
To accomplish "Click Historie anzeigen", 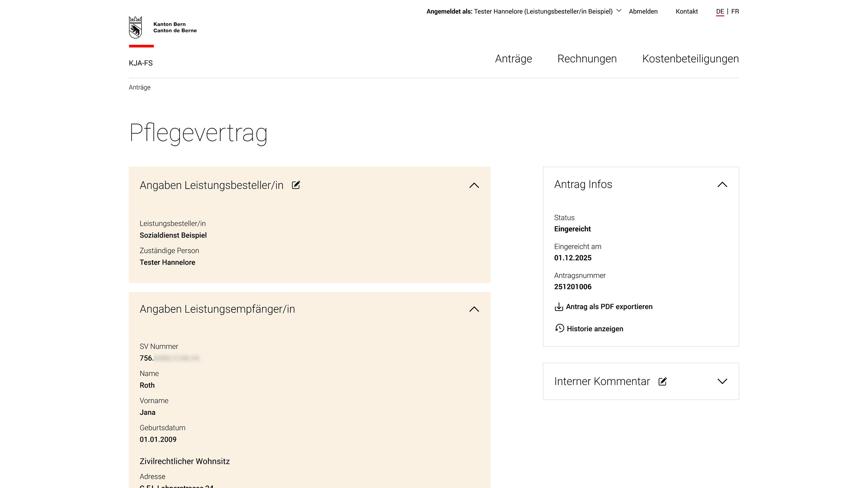I will click(595, 329).
